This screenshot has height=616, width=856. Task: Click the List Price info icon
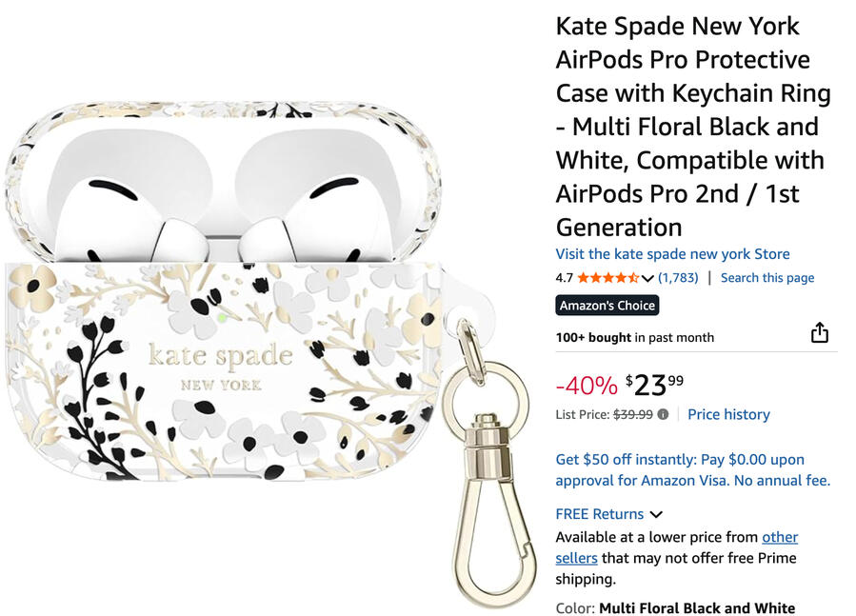coord(663,414)
